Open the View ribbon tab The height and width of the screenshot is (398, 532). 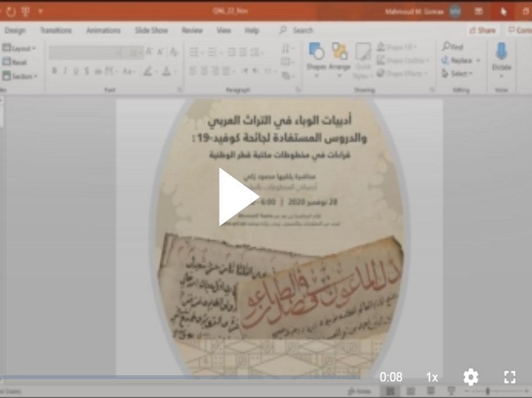point(224,30)
